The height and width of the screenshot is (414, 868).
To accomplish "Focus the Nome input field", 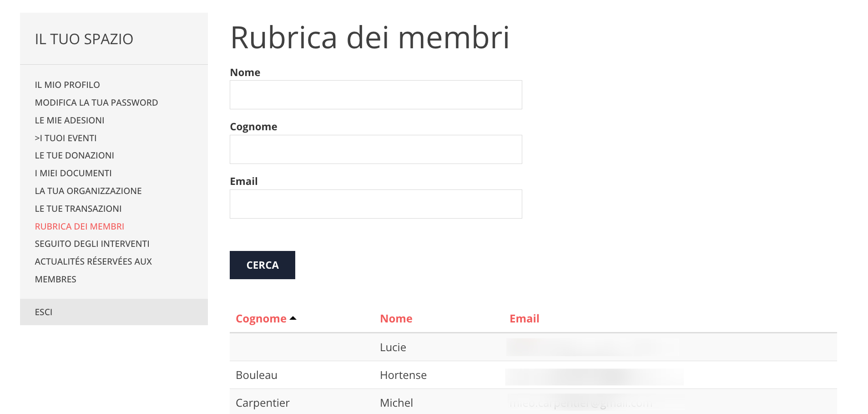I will point(376,95).
